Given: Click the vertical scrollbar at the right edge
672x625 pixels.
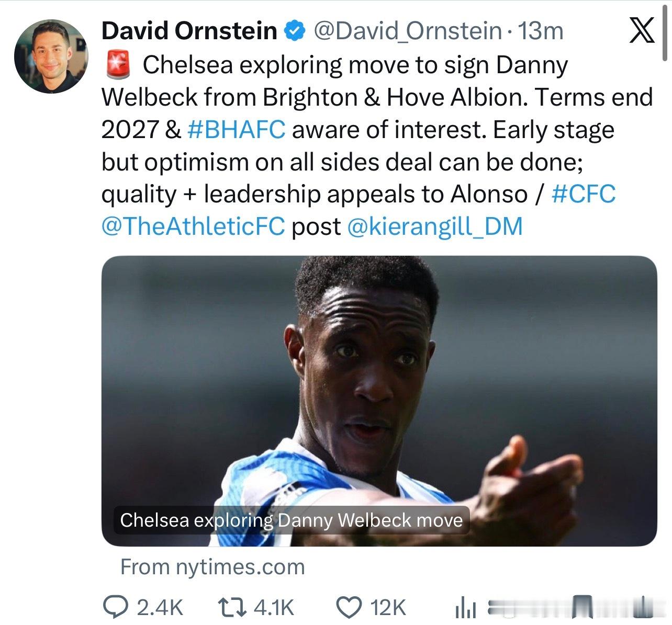Looking at the screenshot, I should 666,31.
